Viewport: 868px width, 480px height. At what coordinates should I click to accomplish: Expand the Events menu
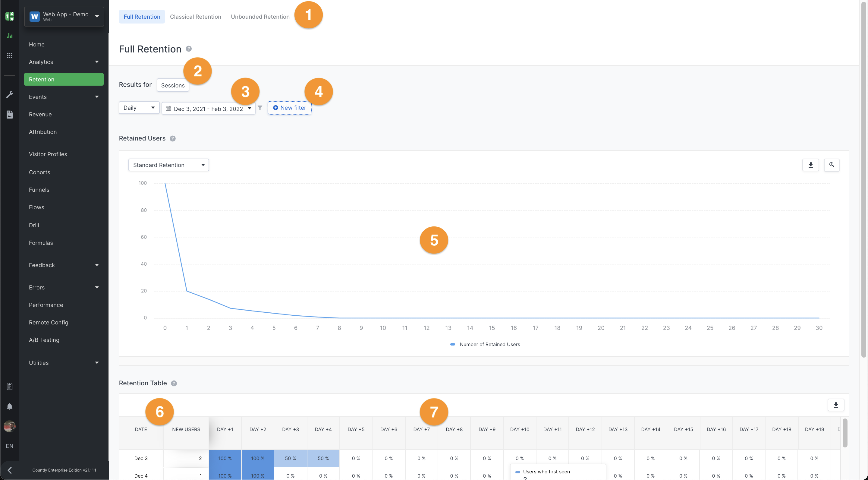[x=64, y=97]
